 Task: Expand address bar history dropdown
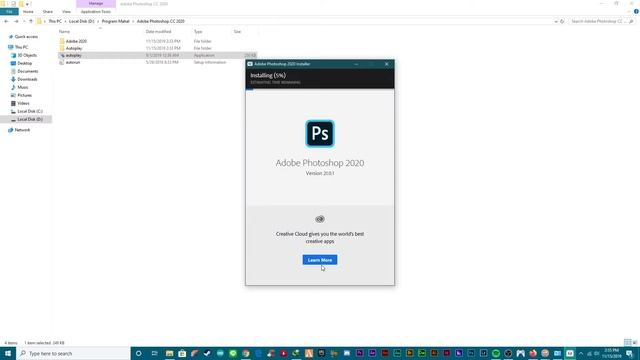[556, 21]
